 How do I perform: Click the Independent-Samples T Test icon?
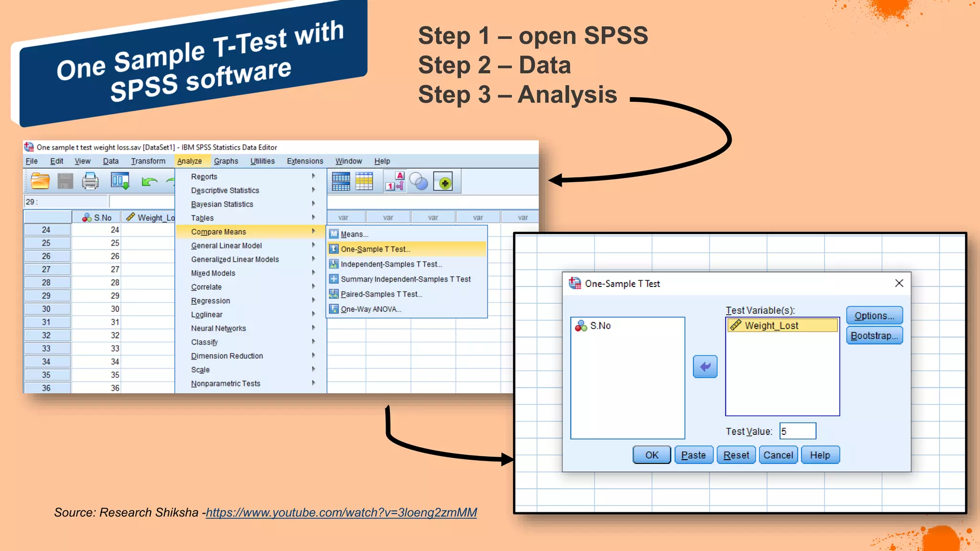pyautogui.click(x=334, y=264)
